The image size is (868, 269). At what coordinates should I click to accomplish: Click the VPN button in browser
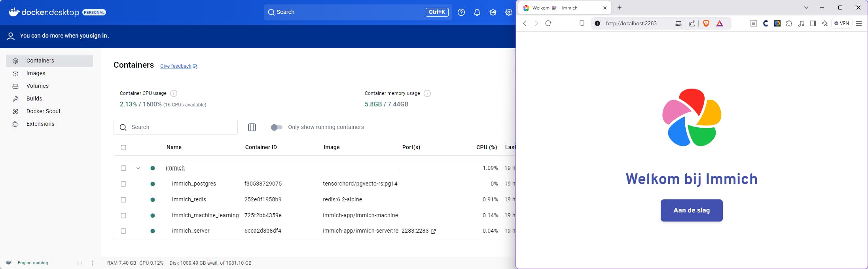click(841, 24)
